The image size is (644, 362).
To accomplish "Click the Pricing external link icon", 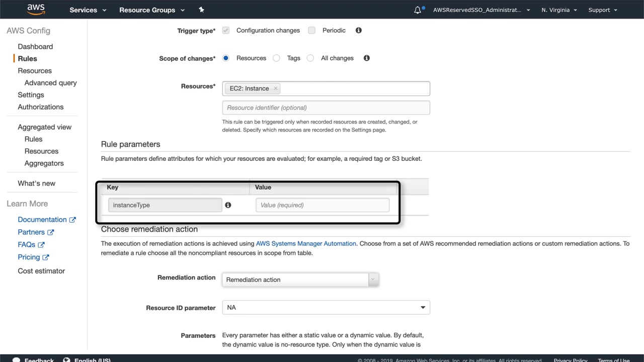I will [46, 257].
